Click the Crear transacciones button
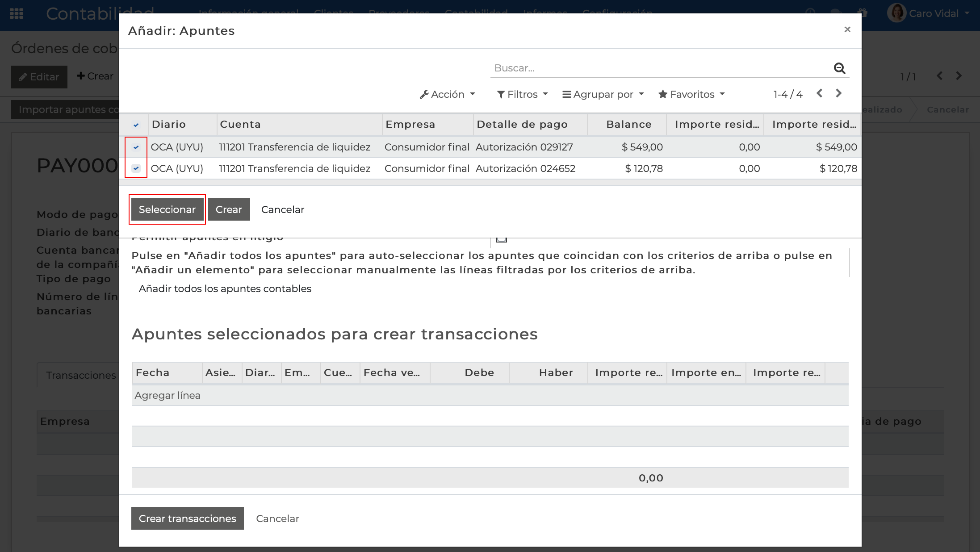Viewport: 980px width, 552px height. tap(187, 518)
